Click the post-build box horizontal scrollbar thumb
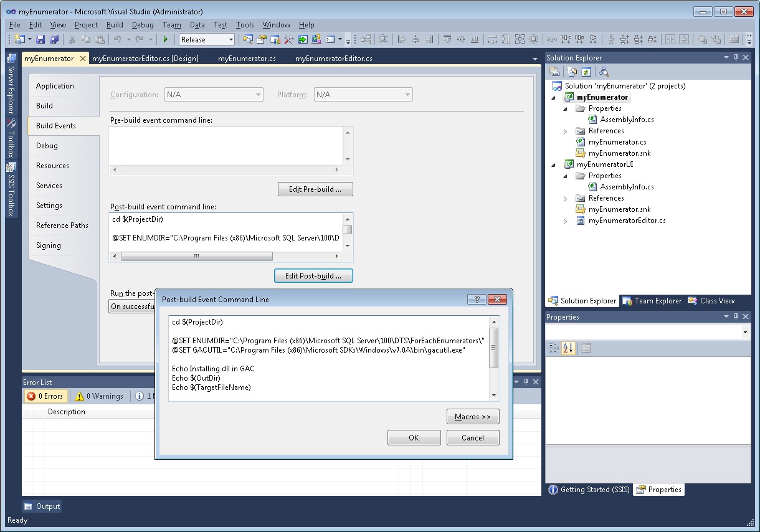 [x=197, y=256]
